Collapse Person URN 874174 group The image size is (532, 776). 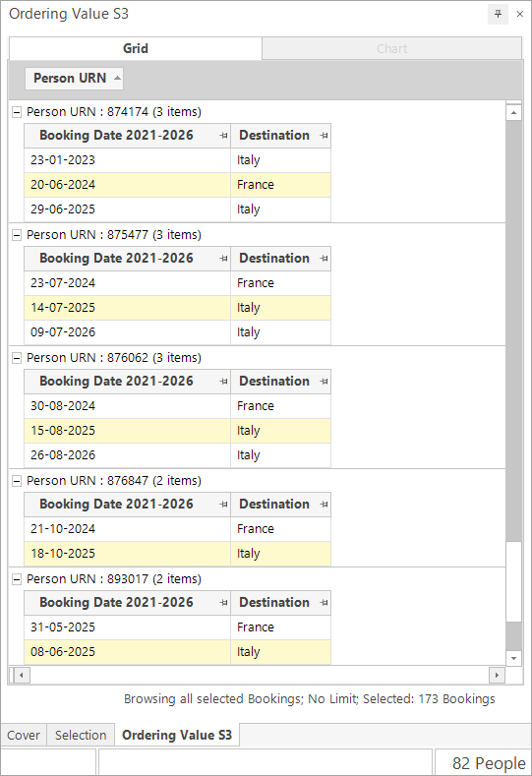[17, 112]
